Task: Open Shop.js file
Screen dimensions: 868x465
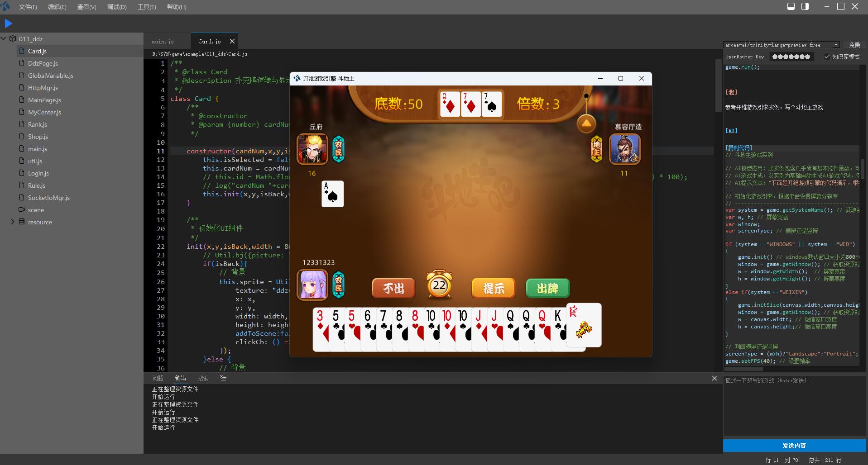Action: (38, 137)
